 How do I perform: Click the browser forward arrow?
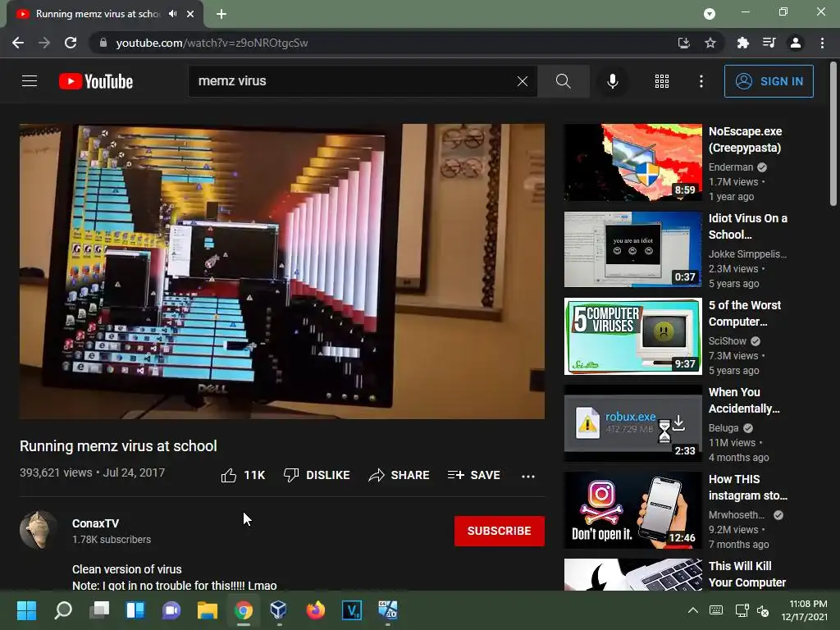pos(44,43)
